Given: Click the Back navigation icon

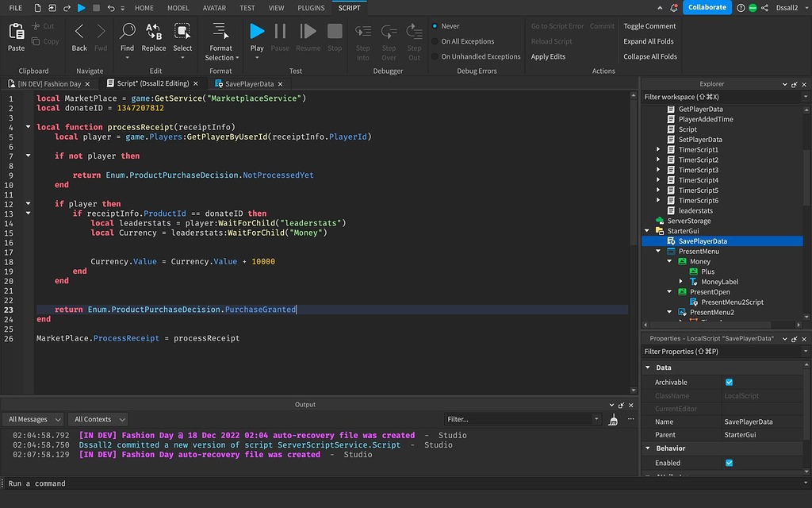Looking at the screenshot, I should tap(79, 36).
